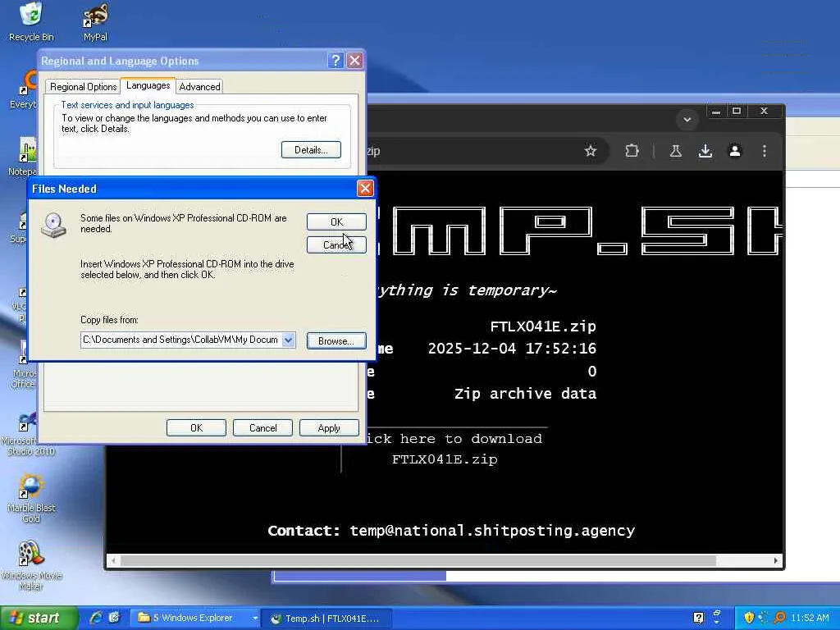Image resolution: width=840 pixels, height=630 pixels.
Task: Click Cancel in the Files Needed dialog
Action: [x=336, y=244]
